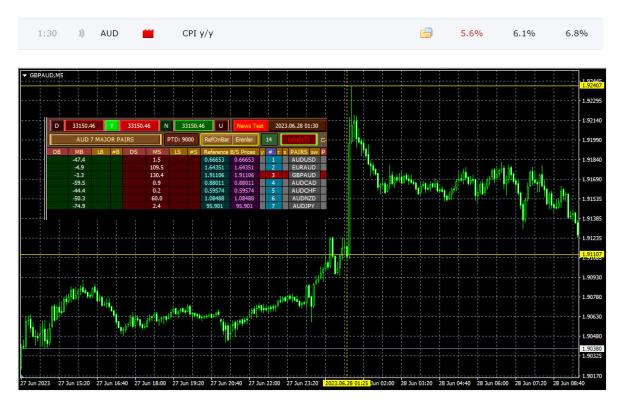
Task: Click the Erenler button
Action: point(244,140)
